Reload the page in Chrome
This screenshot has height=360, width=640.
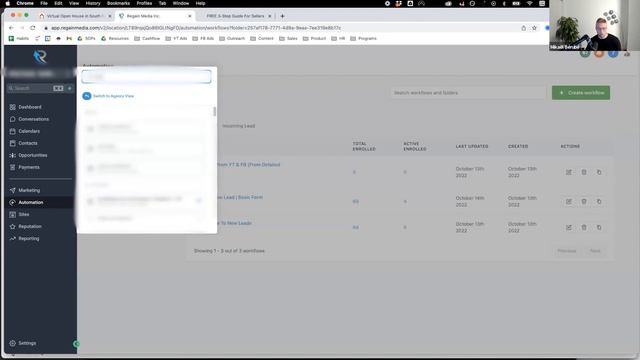(33, 28)
